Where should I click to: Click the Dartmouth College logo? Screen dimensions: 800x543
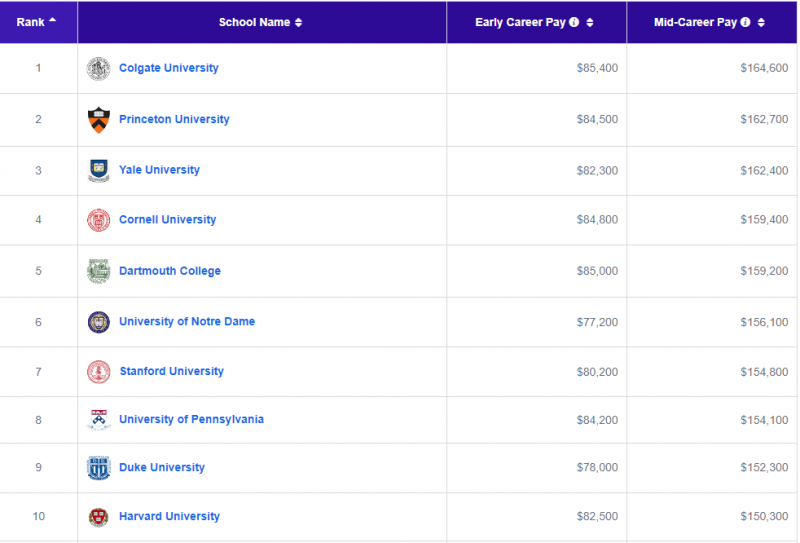pyautogui.click(x=98, y=271)
